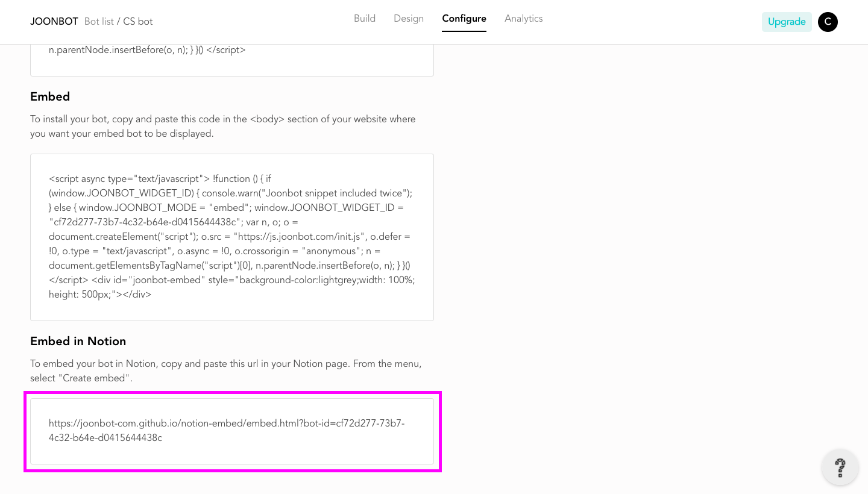Select the Configure tab
868x494 pixels.
tap(464, 19)
